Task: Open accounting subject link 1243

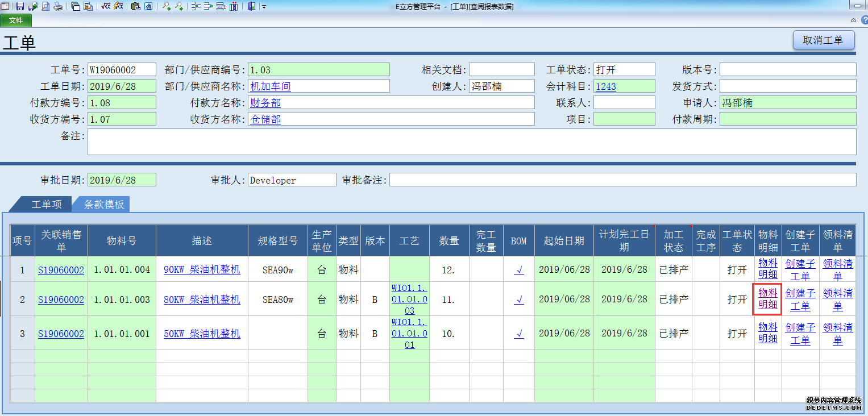Action: (606, 86)
